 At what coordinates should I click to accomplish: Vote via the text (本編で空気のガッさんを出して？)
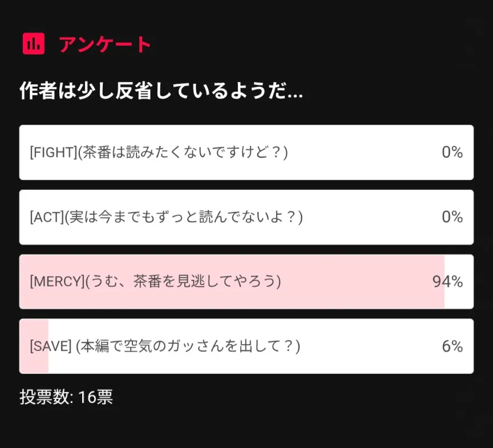pos(188,346)
